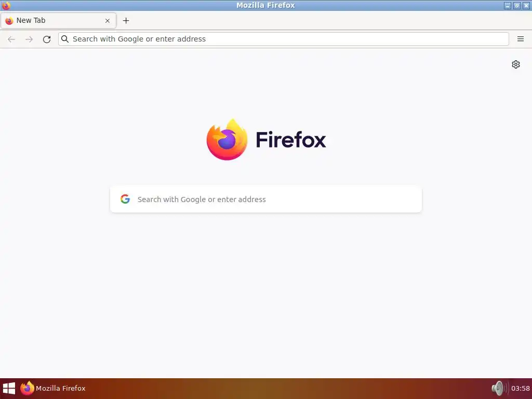The width and height of the screenshot is (532, 399).
Task: Click the taskbar clock showing 03:58
Action: click(521, 388)
